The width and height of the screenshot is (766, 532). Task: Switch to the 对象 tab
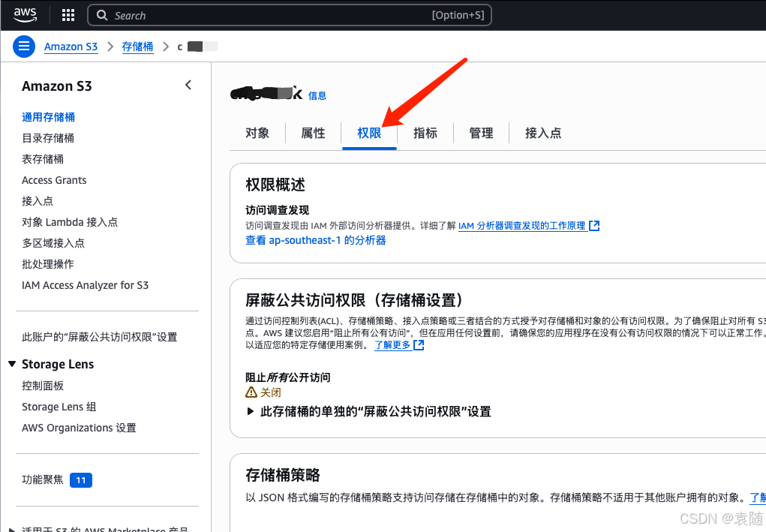pyautogui.click(x=257, y=133)
